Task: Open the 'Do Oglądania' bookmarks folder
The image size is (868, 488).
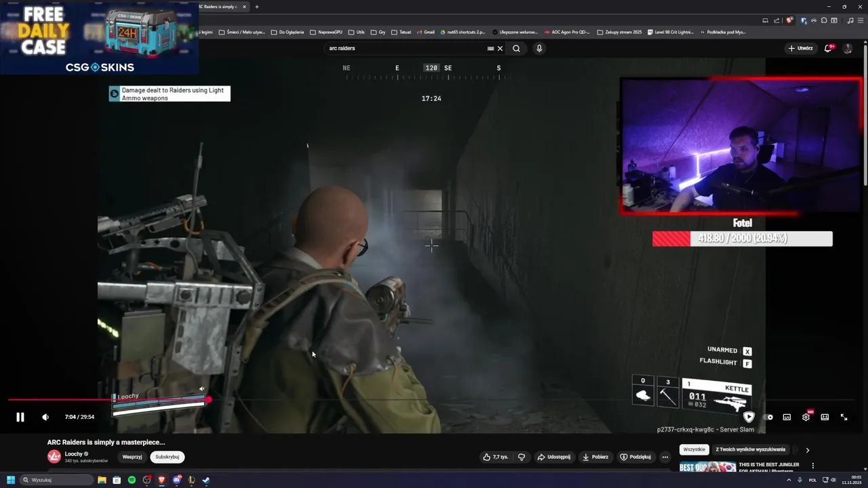Action: [x=287, y=32]
